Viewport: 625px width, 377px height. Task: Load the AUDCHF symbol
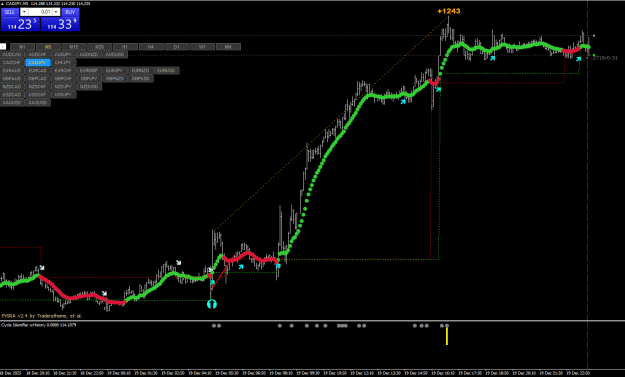tap(37, 55)
